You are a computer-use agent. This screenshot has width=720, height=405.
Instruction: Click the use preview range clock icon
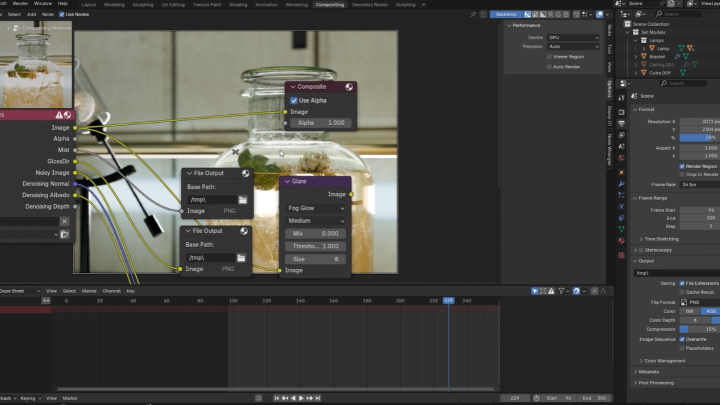point(536,398)
